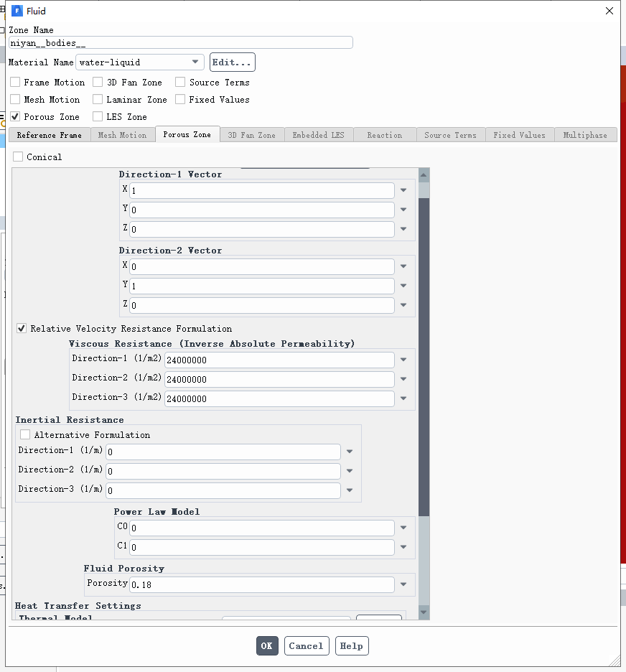Open Inertial Resistance Direction-1 dropdown arrow
This screenshot has width=626, height=672.
350,452
